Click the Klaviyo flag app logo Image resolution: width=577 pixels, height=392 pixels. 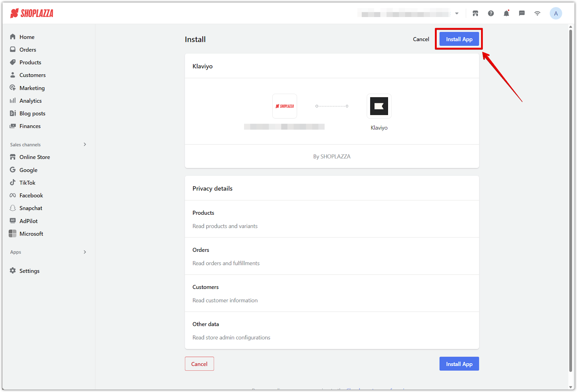point(379,106)
